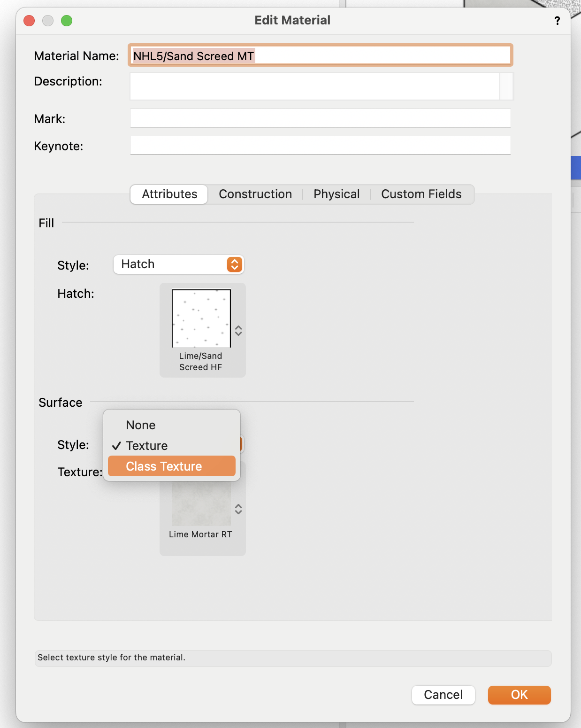Switch to the Construction tab
This screenshot has width=581, height=728.
255,194
